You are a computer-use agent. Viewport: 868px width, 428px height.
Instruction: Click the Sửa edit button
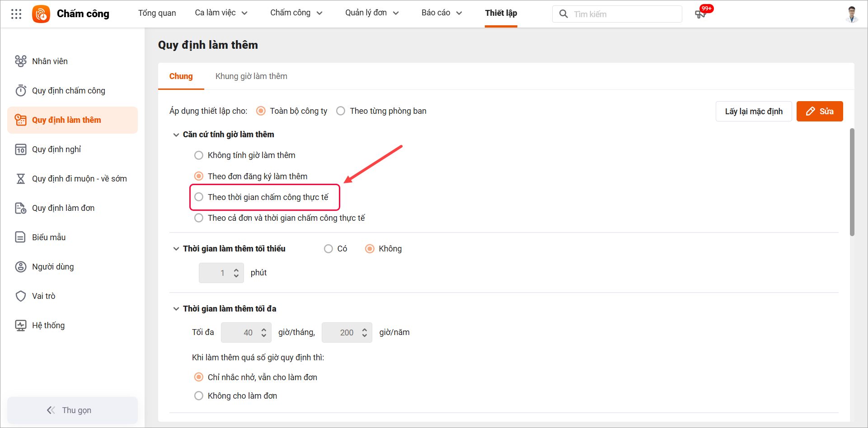[x=820, y=111]
